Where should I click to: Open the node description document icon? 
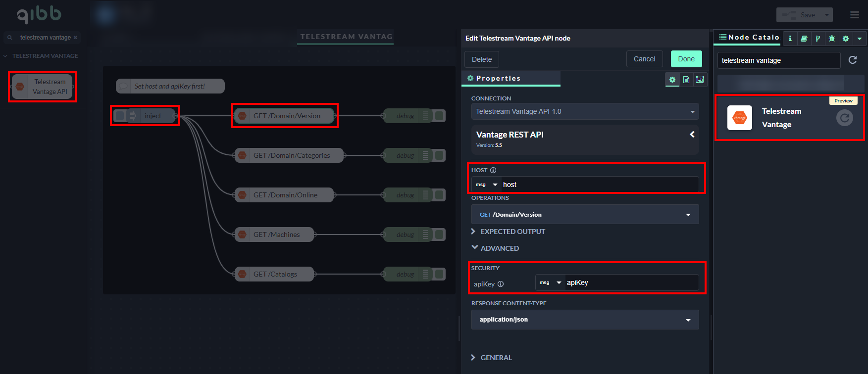[686, 80]
